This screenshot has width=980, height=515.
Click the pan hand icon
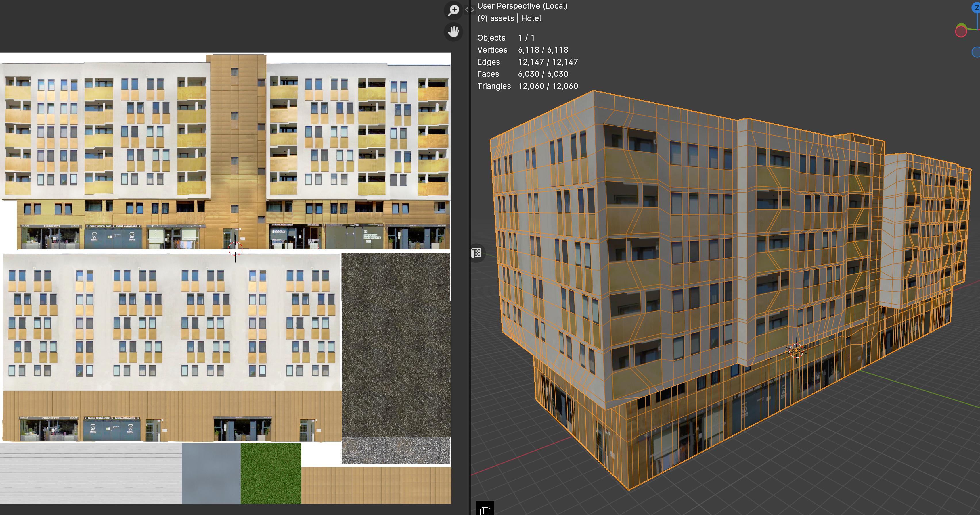[x=453, y=32]
